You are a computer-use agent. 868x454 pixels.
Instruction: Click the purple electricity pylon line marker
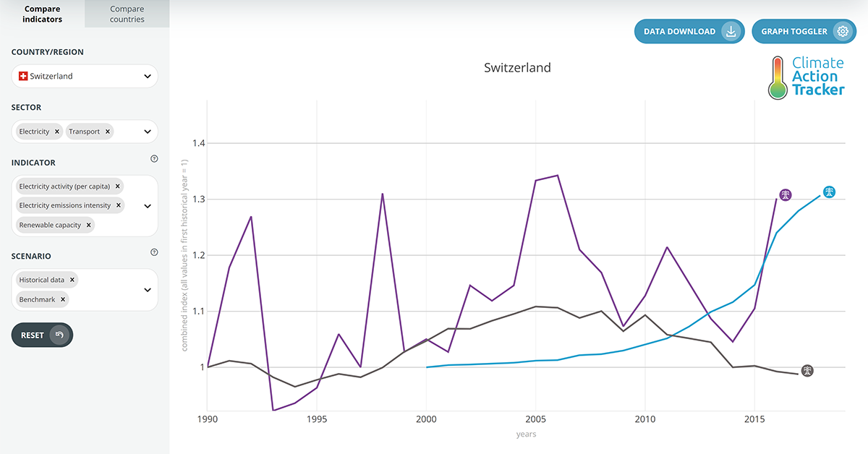point(786,194)
